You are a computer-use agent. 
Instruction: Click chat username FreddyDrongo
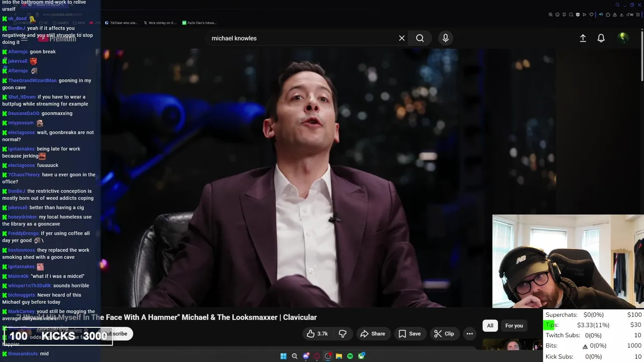pos(23,233)
